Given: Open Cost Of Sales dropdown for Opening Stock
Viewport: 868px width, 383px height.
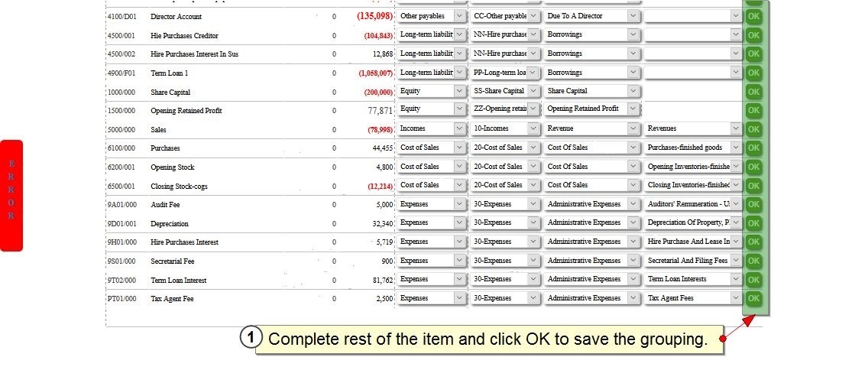Looking at the screenshot, I should pyautogui.click(x=591, y=166).
